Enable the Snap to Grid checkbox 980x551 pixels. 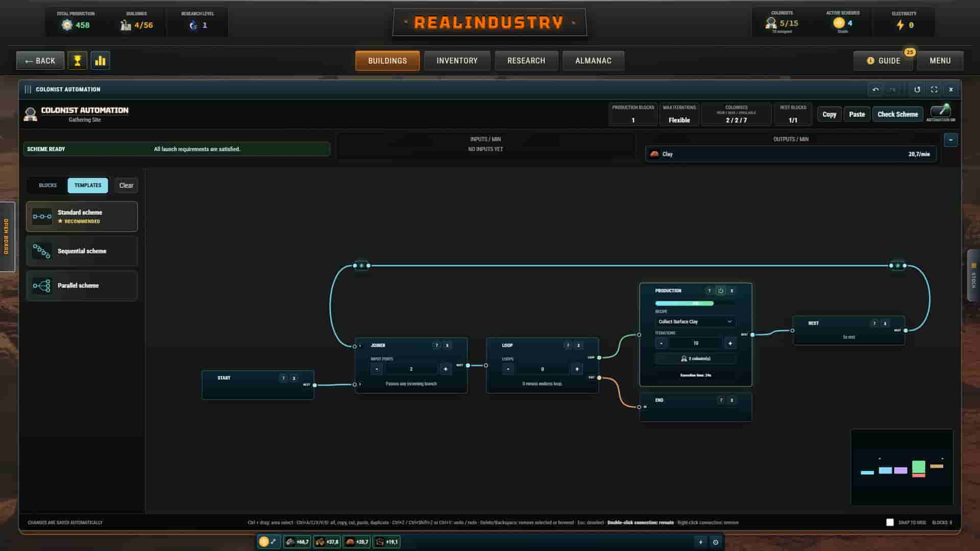click(890, 522)
